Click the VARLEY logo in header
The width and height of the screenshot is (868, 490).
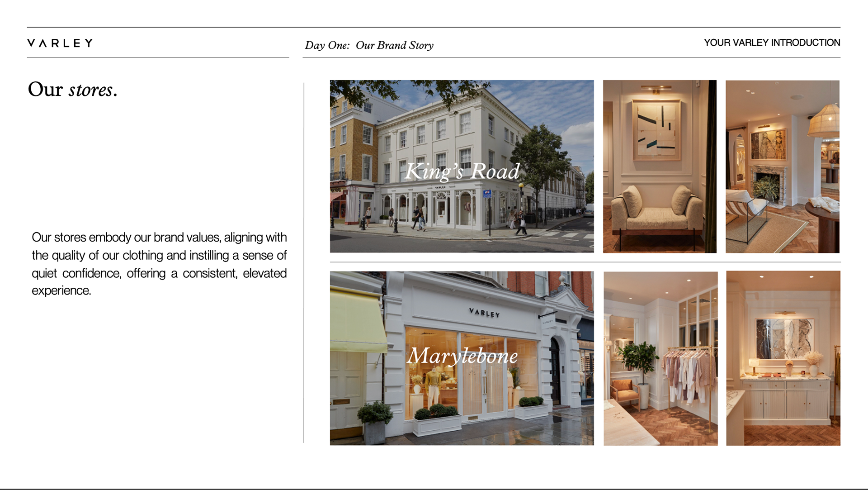[x=60, y=43]
